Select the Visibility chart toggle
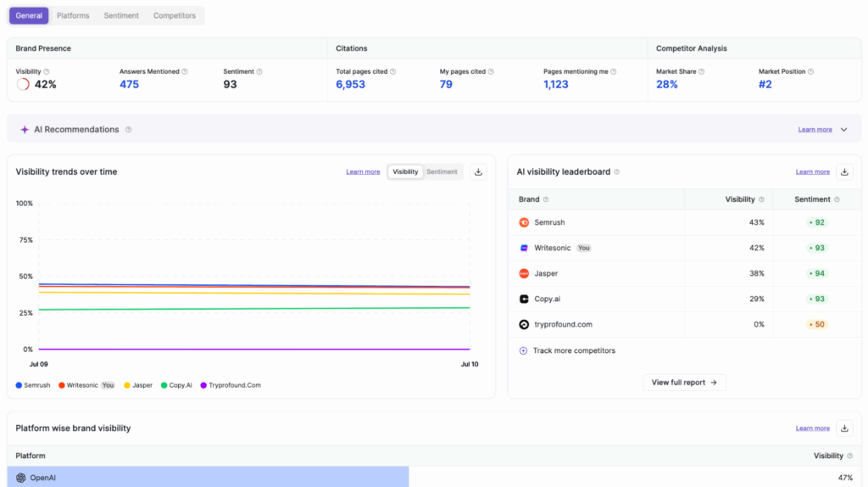 [405, 171]
